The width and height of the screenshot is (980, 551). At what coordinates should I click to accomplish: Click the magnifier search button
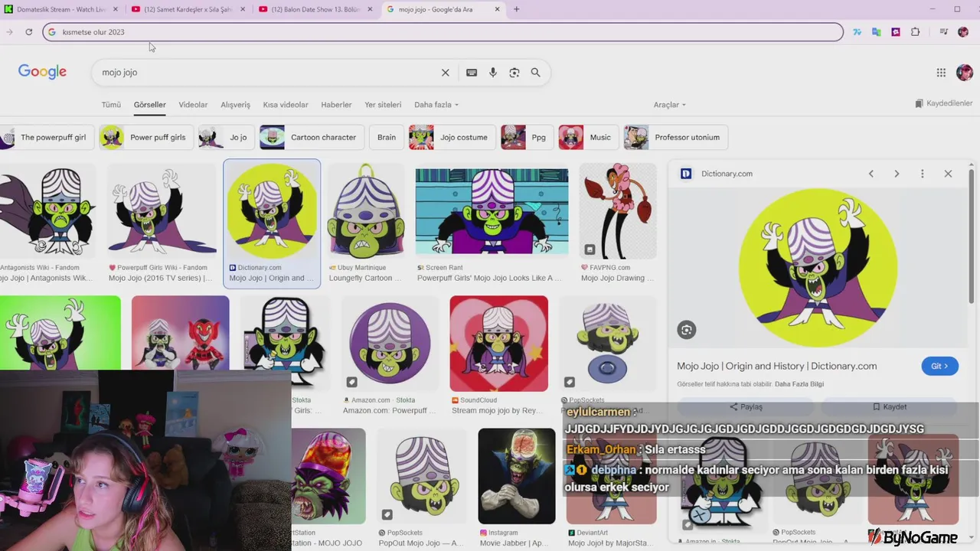point(536,72)
